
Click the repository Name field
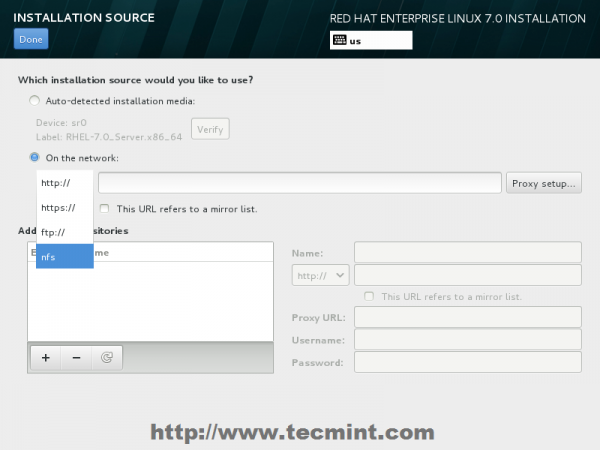coord(468,252)
